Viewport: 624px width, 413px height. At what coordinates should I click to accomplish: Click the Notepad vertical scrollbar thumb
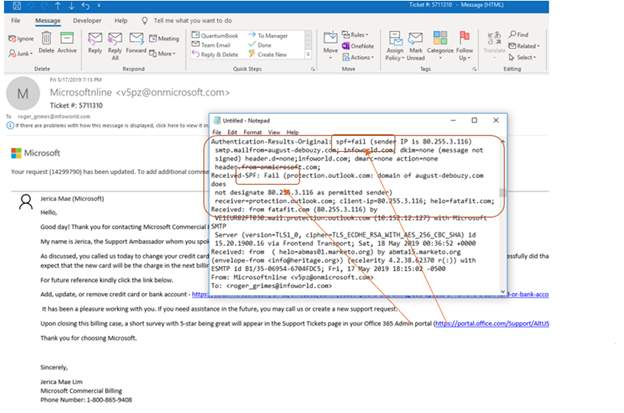tap(502, 193)
